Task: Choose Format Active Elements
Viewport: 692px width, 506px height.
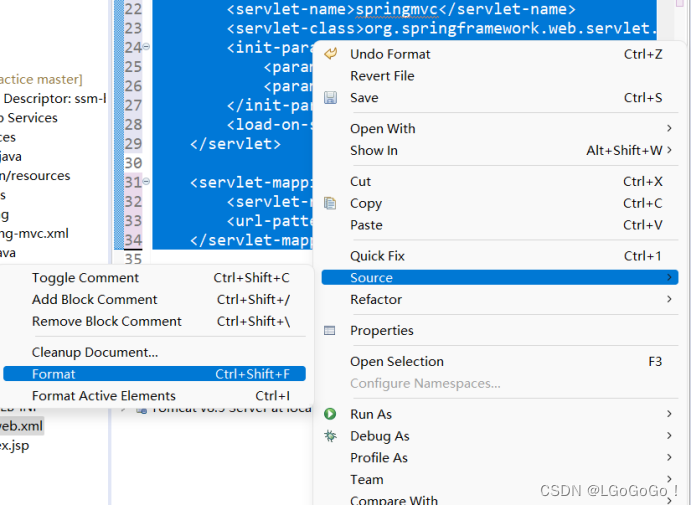Action: pos(154,396)
